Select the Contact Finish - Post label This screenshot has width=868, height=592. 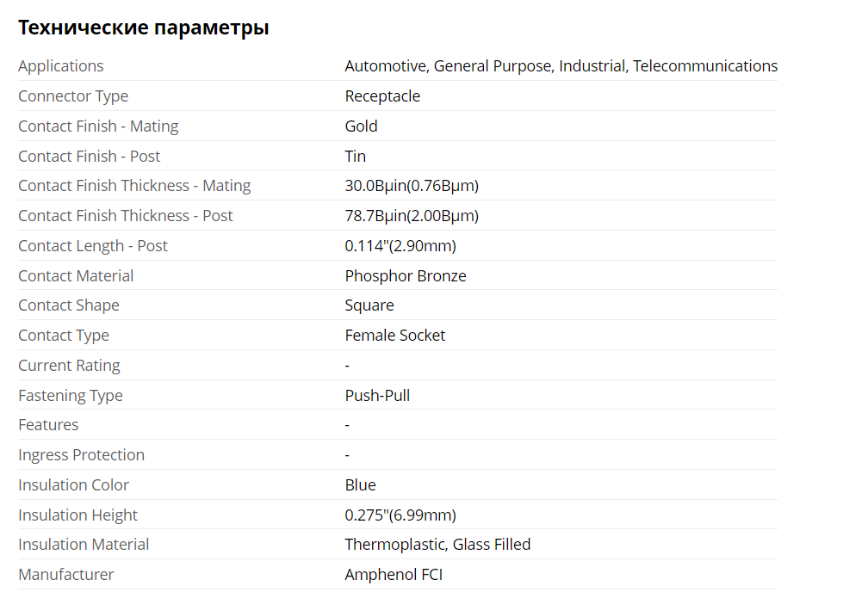[89, 157]
